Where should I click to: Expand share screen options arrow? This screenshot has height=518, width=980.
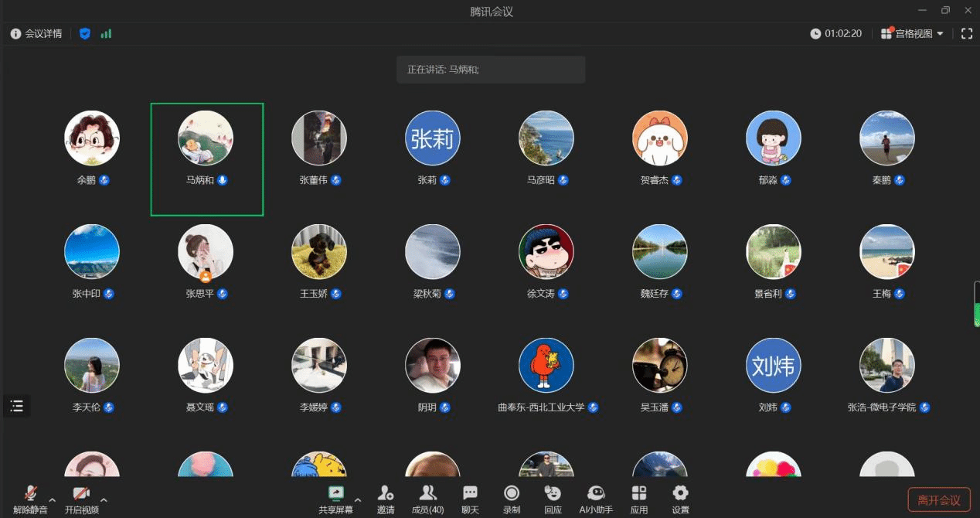[358, 499]
